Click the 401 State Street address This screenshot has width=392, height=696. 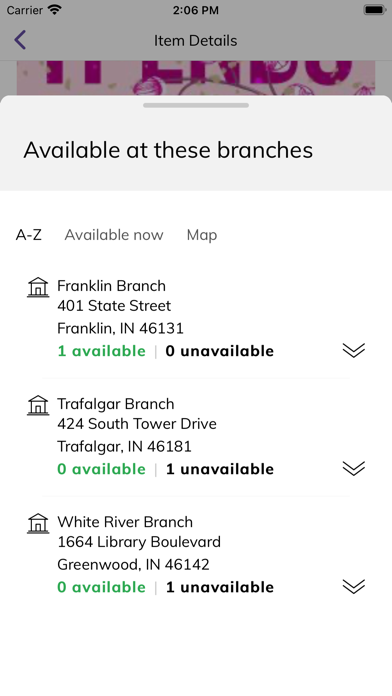tap(114, 306)
